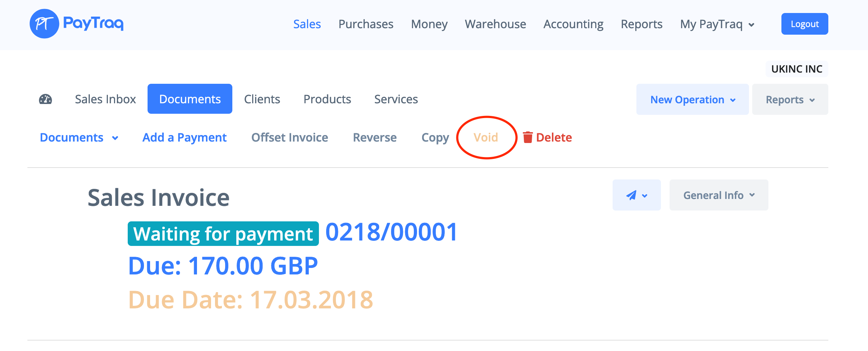This screenshot has width=868, height=351.
Task: Open Warehouse in the top menu
Action: click(x=495, y=24)
